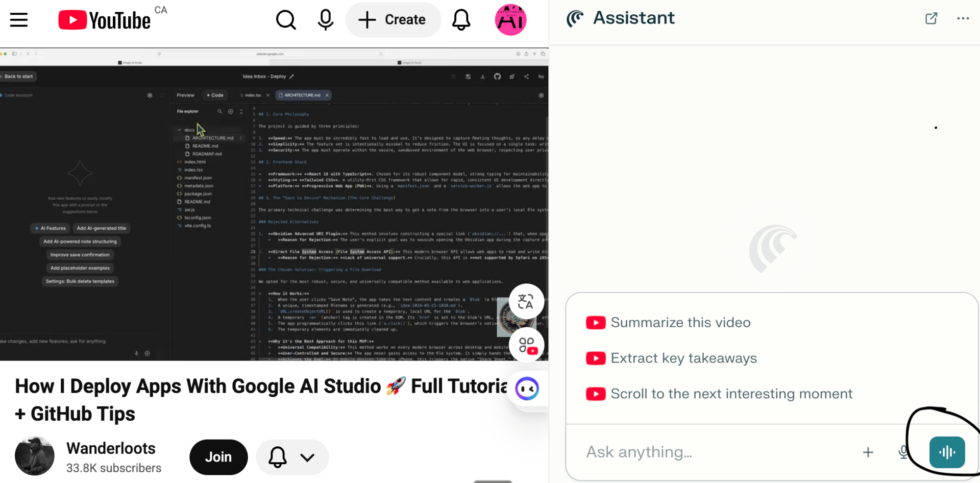Open the Assistant three-dot options menu

(963, 18)
